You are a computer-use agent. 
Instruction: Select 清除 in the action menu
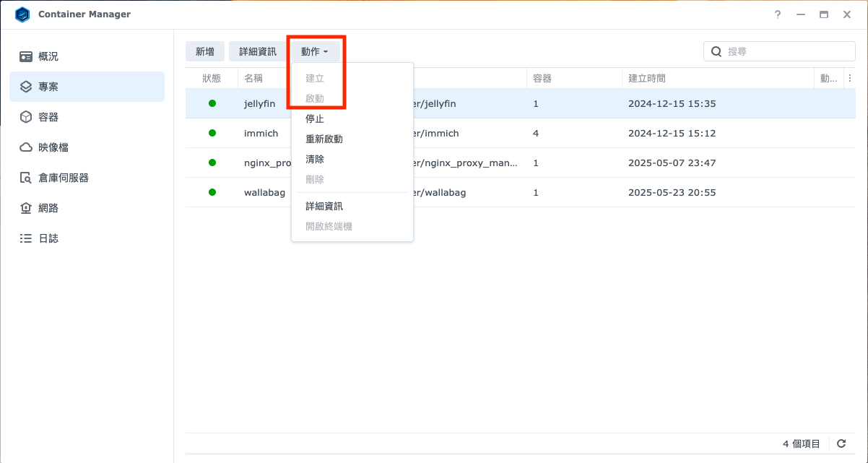click(x=315, y=159)
